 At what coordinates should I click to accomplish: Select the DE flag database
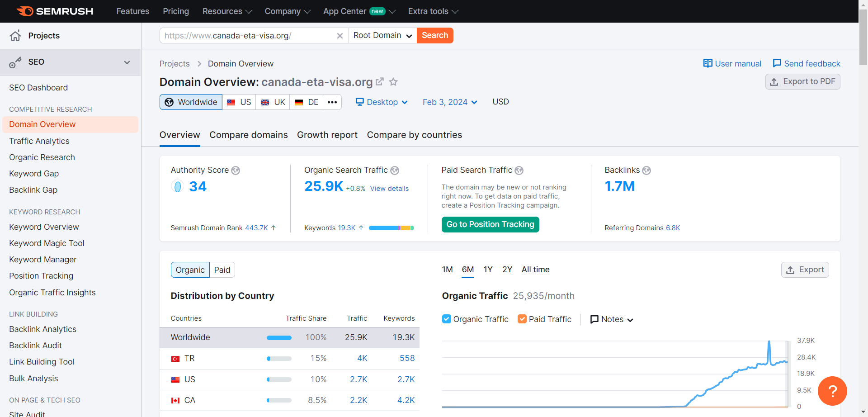tap(307, 102)
